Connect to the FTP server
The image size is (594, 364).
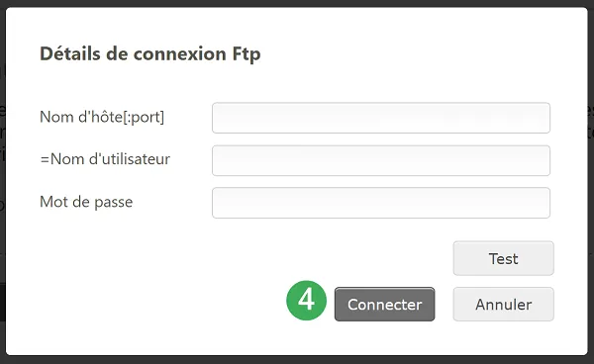click(384, 305)
